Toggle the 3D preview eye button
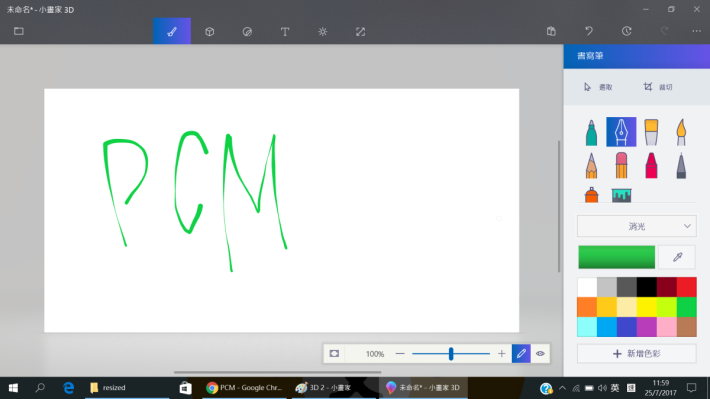The image size is (710, 399). point(540,353)
